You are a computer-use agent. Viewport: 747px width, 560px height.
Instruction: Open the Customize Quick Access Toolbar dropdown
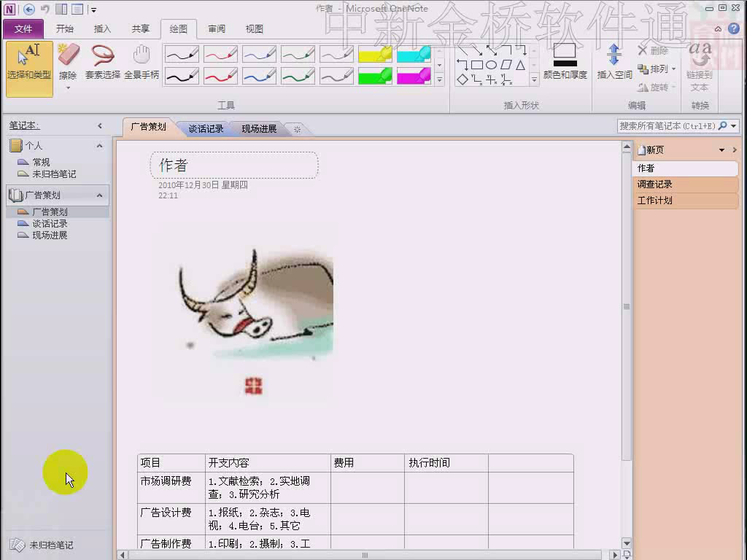[x=93, y=9]
